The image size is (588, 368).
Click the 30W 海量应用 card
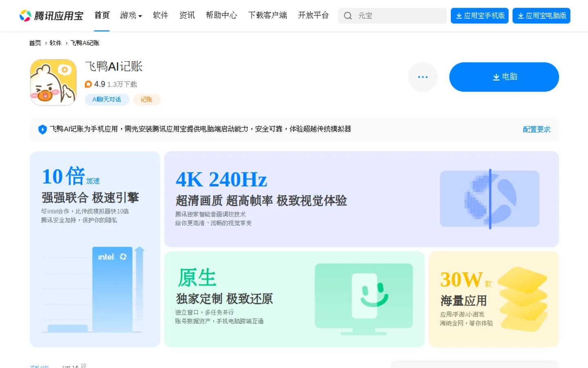494,299
